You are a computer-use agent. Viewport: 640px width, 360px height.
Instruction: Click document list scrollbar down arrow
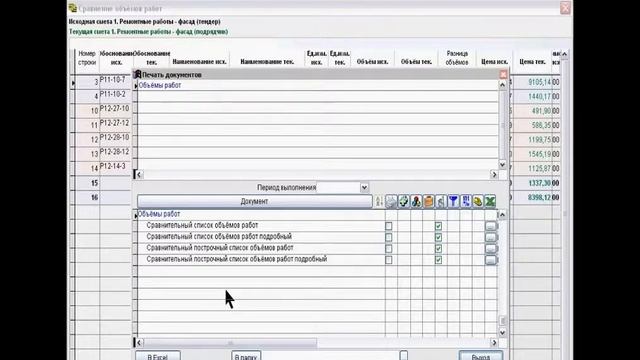pyautogui.click(x=502, y=333)
